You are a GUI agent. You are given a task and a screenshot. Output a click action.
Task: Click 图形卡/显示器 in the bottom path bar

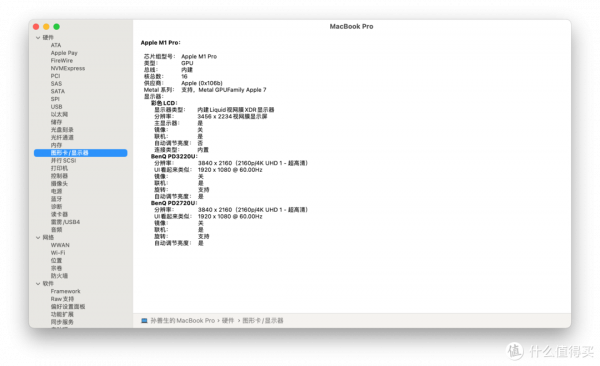[263, 320]
